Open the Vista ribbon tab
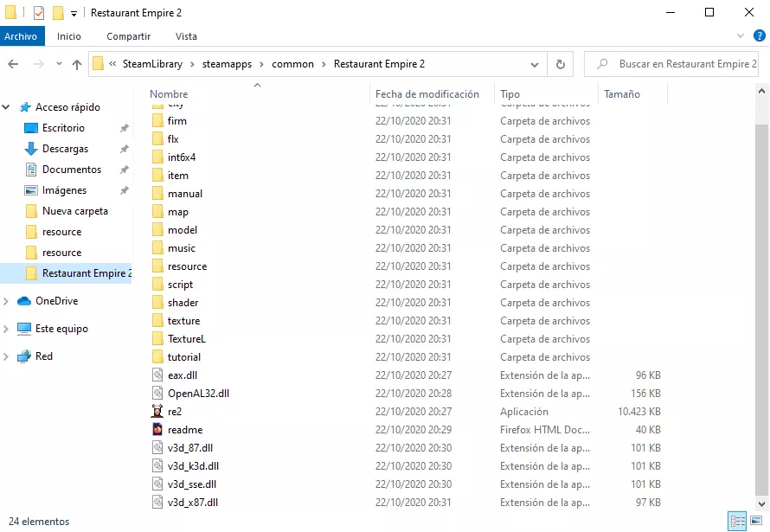 pos(186,36)
